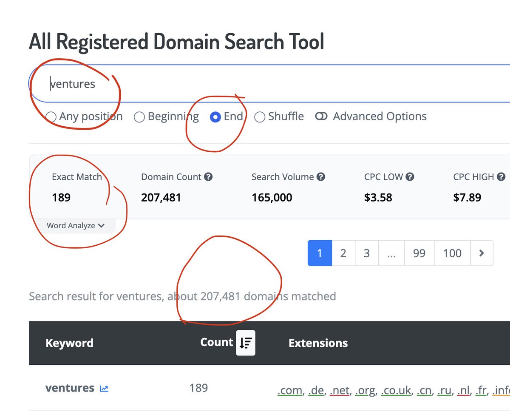Click the count 189 in the ventures row
This screenshot has width=510, height=420.
198,388
